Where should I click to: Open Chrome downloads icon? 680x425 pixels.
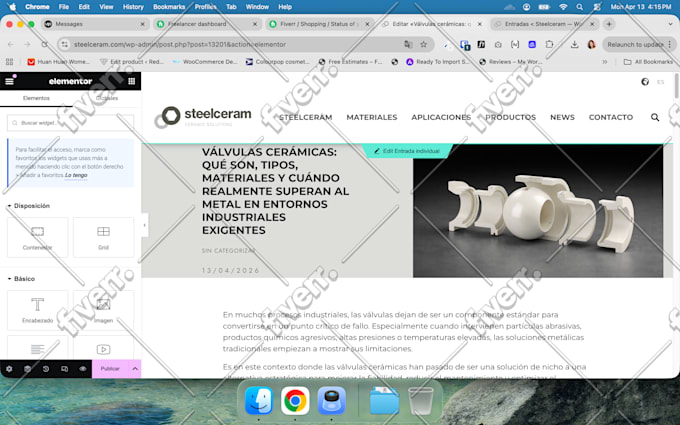(x=574, y=44)
